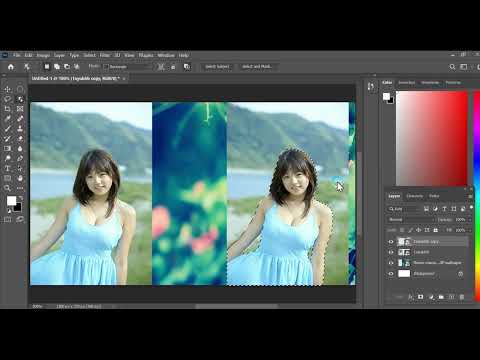Toggle the Lock All padlock button

pyautogui.click(x=435, y=230)
